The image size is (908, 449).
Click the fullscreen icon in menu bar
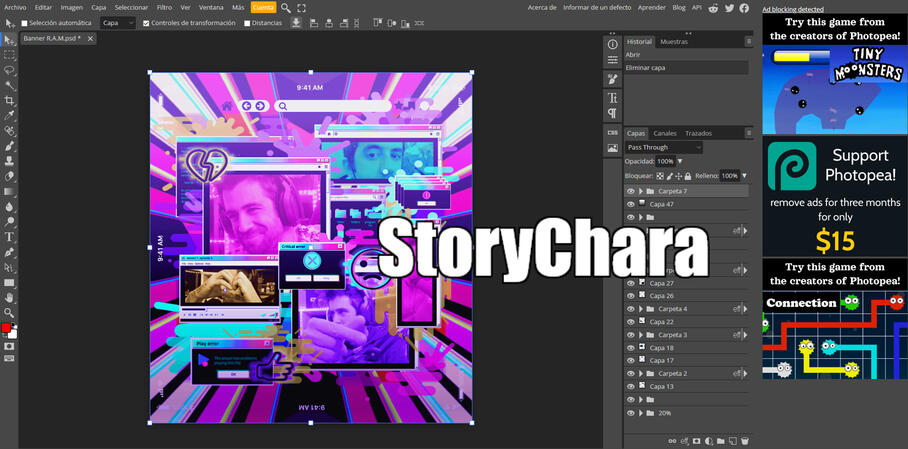pos(302,8)
